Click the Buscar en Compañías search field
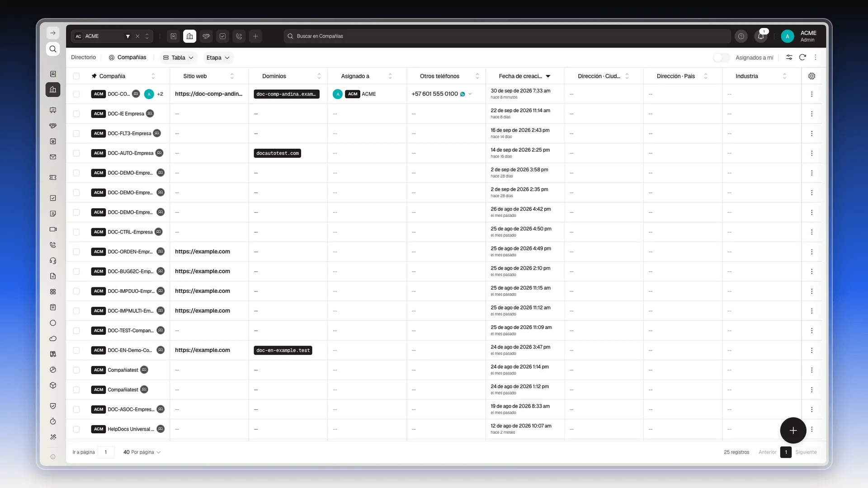Viewport: 868px width, 488px height. click(x=507, y=36)
